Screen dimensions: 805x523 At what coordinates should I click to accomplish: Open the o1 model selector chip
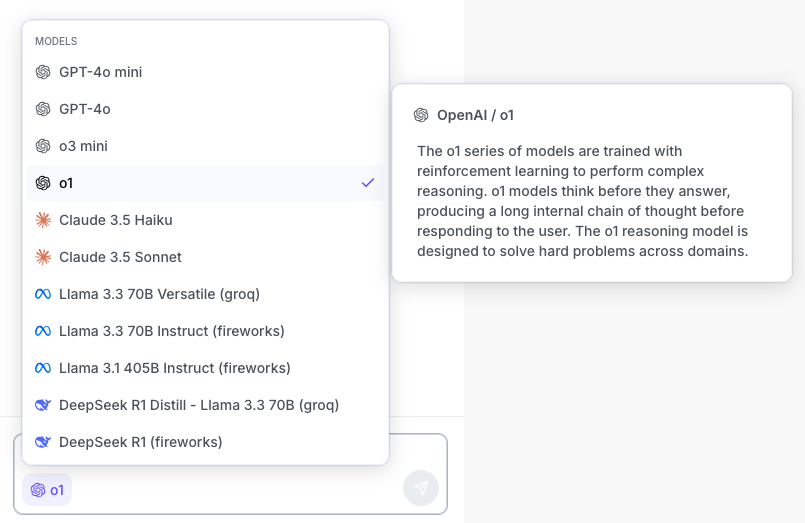click(47, 490)
